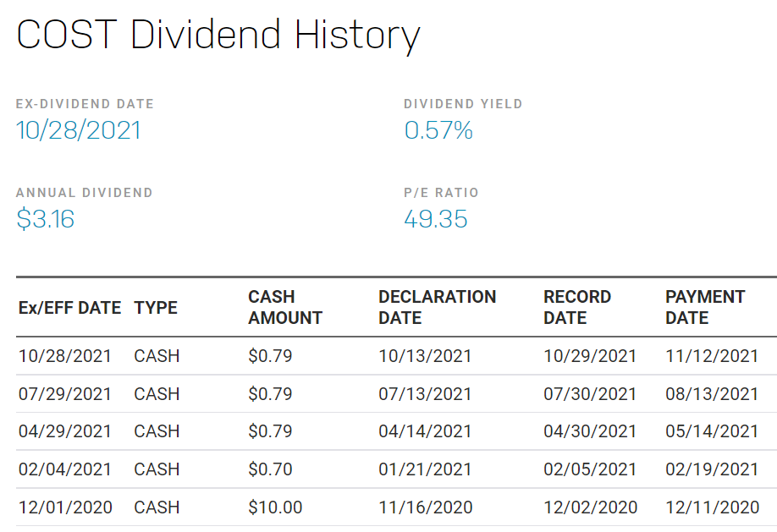Screen dimensions: 777x532
Task: Click declaration date 11/16/2020
Action: (x=426, y=507)
